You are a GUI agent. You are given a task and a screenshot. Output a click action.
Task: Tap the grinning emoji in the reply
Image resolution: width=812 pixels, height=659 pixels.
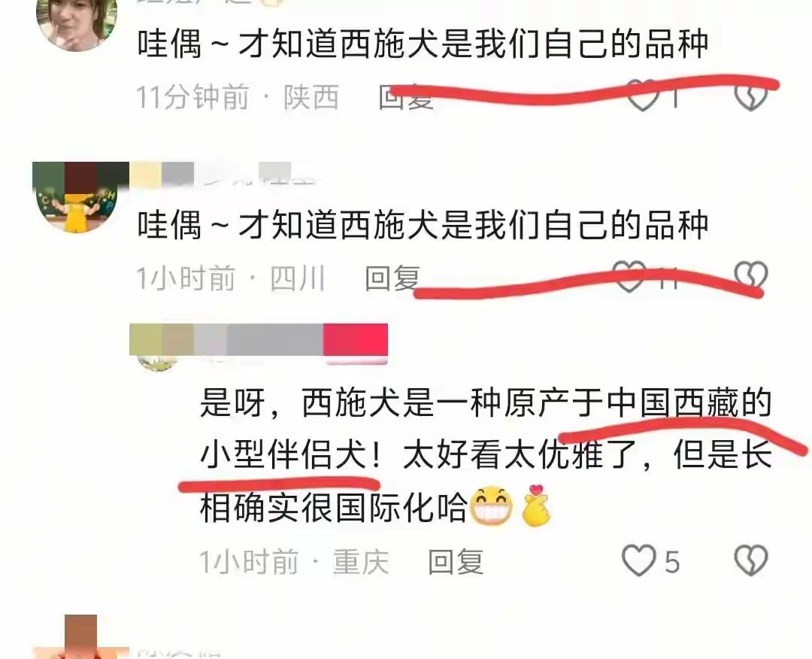490,506
